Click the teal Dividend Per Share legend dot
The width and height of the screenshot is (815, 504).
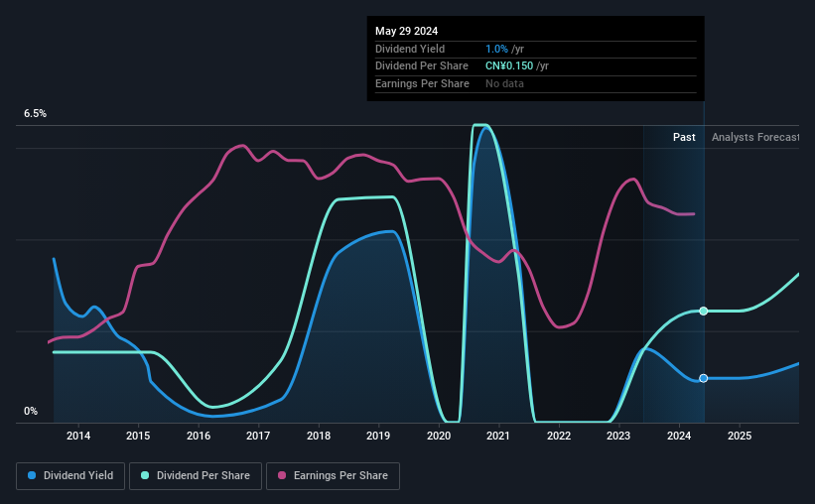(x=145, y=475)
